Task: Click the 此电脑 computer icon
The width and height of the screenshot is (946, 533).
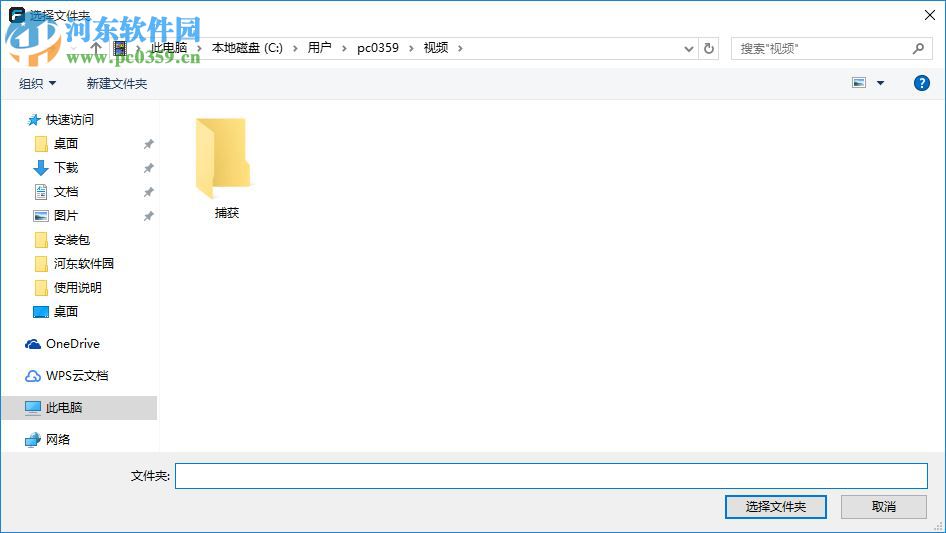Action: [33, 408]
